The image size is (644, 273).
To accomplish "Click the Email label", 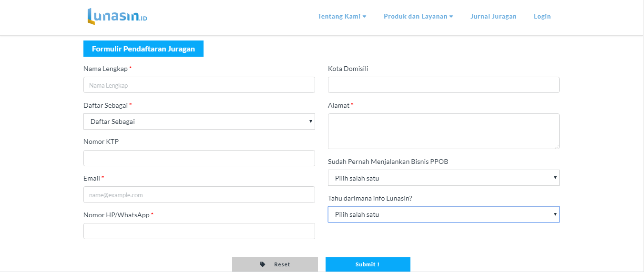I will point(92,178).
